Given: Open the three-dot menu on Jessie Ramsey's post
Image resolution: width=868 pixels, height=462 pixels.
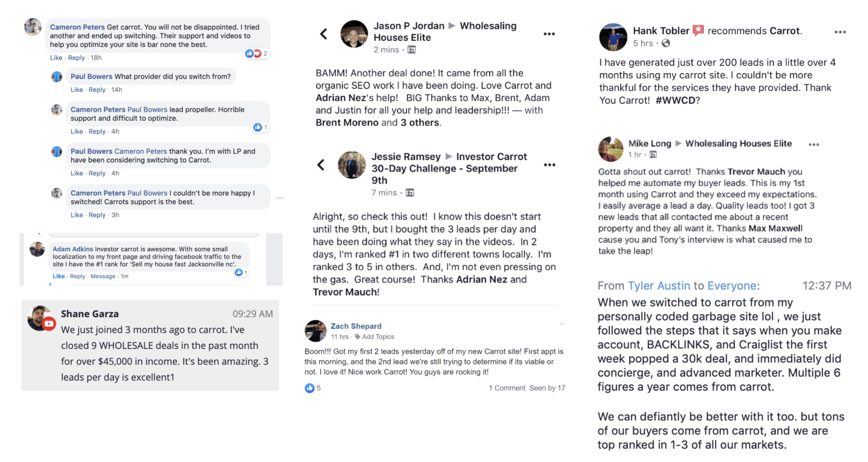Looking at the screenshot, I should coord(549,165).
